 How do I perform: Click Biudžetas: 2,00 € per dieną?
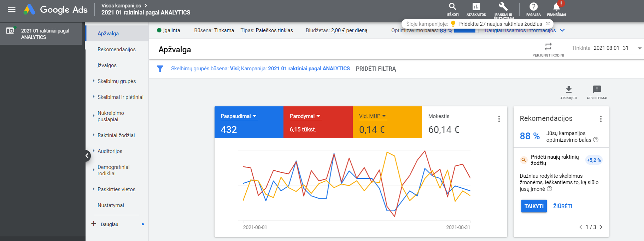pos(336,30)
